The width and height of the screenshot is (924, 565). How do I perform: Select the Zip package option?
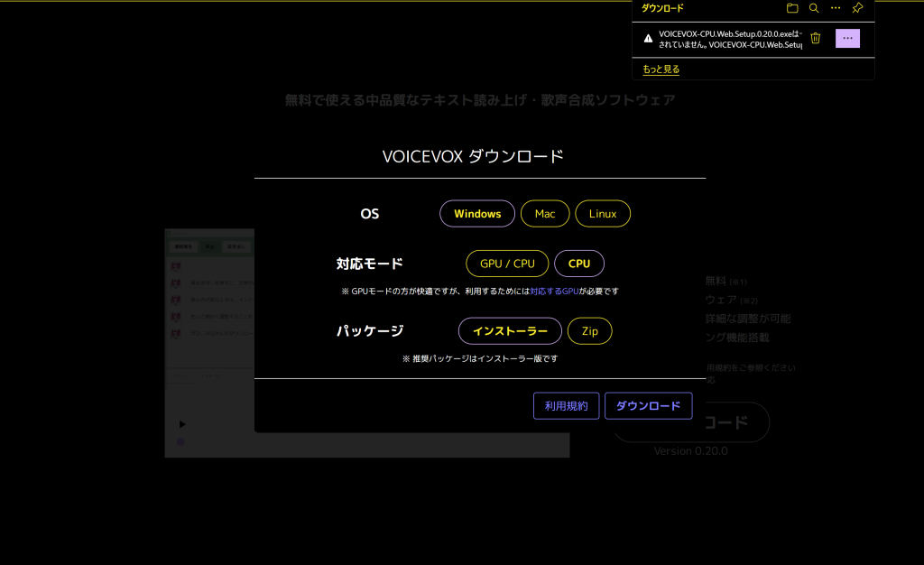[590, 331]
